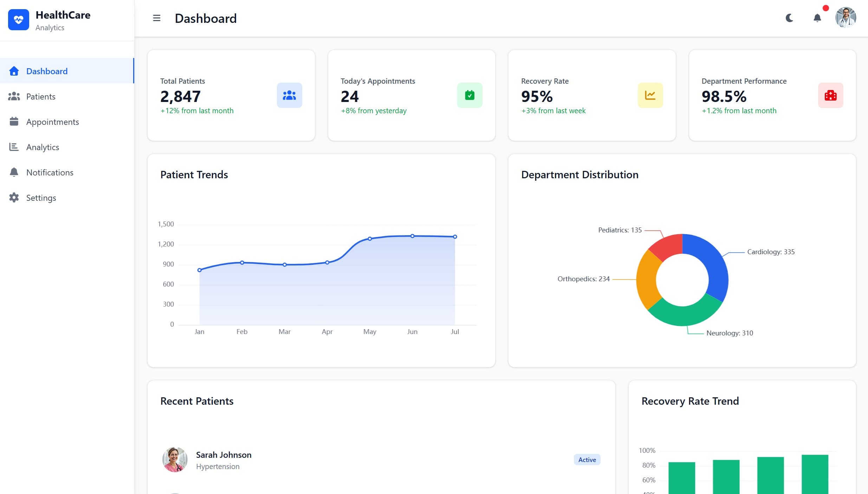Click the Appointments calendar icon in sidebar
The height and width of the screenshot is (494, 868).
coord(14,122)
